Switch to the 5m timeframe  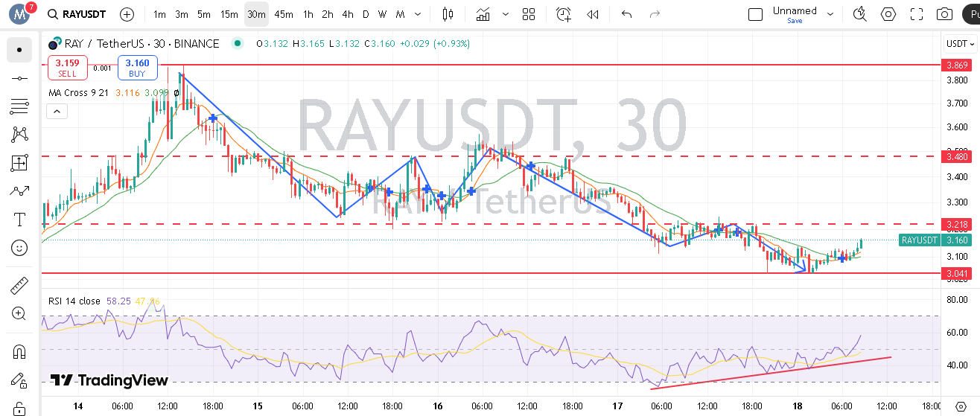pyautogui.click(x=204, y=14)
